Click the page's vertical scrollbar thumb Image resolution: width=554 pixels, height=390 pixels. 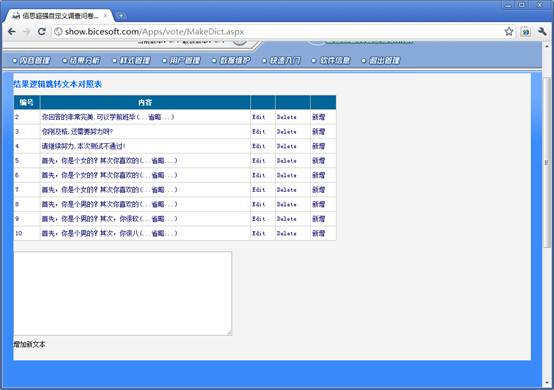[x=547, y=162]
